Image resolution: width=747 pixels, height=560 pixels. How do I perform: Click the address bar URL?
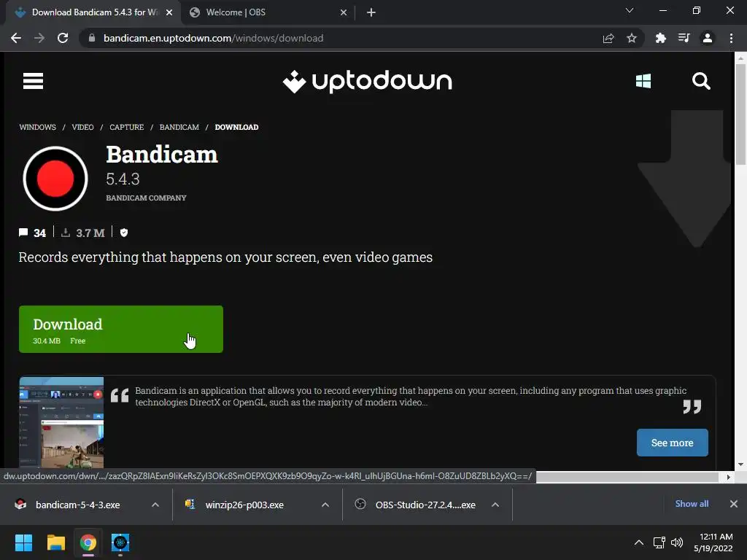214,38
